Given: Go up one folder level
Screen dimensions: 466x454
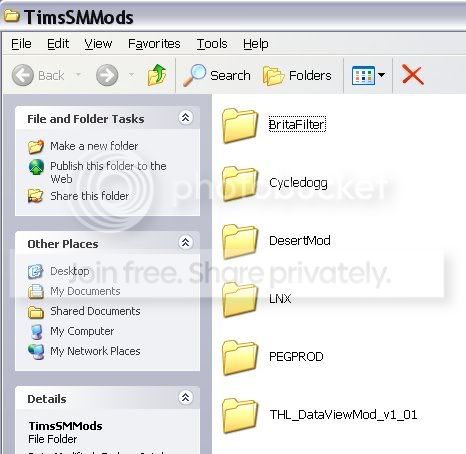Looking at the screenshot, I should click(x=156, y=75).
